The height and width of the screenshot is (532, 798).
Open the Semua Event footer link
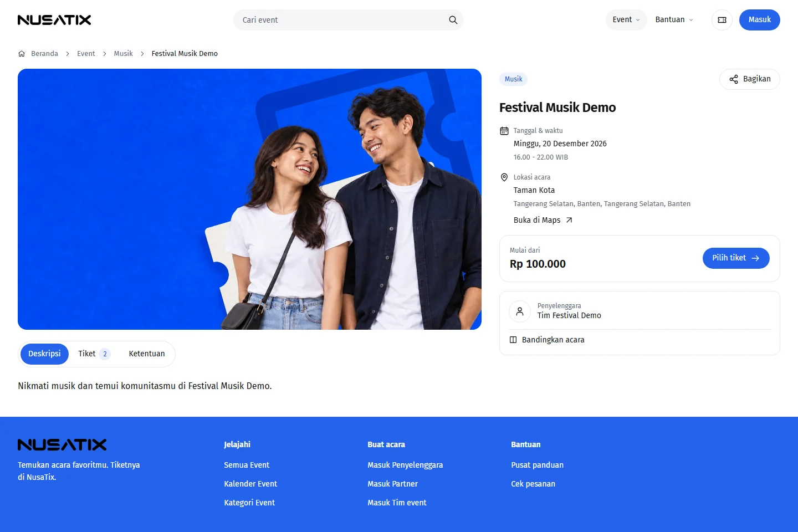point(247,465)
